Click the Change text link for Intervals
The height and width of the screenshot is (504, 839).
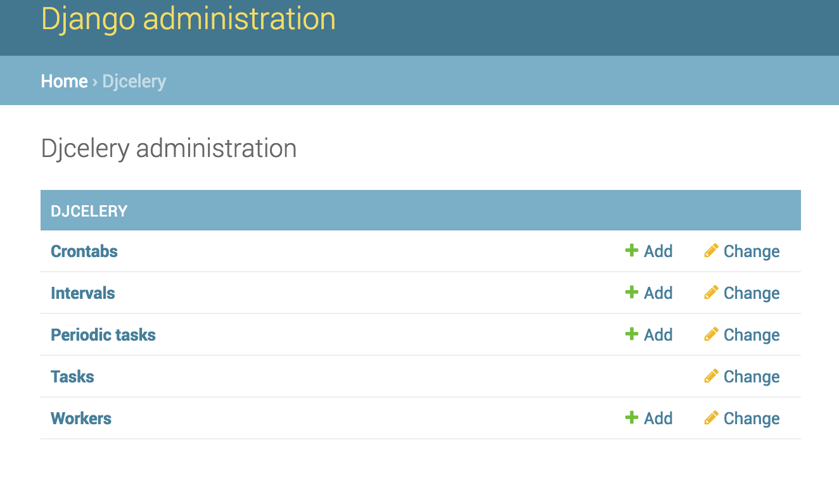tap(752, 293)
